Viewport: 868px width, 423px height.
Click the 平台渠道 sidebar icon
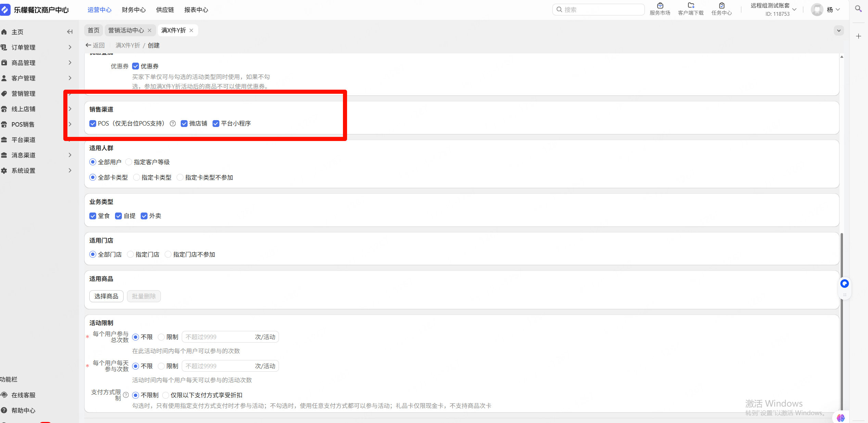point(4,140)
